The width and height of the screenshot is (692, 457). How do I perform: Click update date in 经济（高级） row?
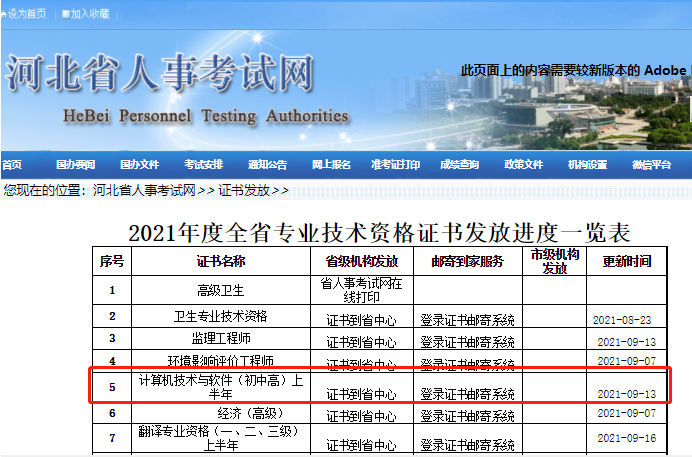pos(627,413)
